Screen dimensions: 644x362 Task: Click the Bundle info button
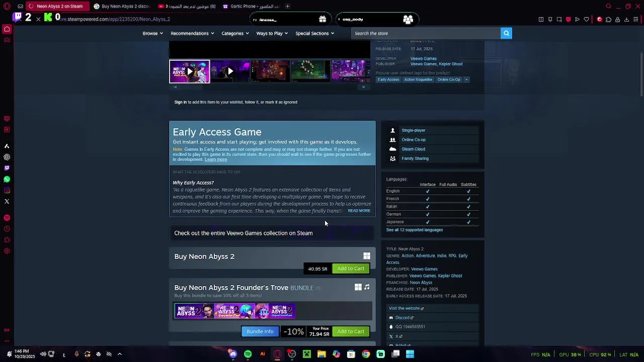260,331
